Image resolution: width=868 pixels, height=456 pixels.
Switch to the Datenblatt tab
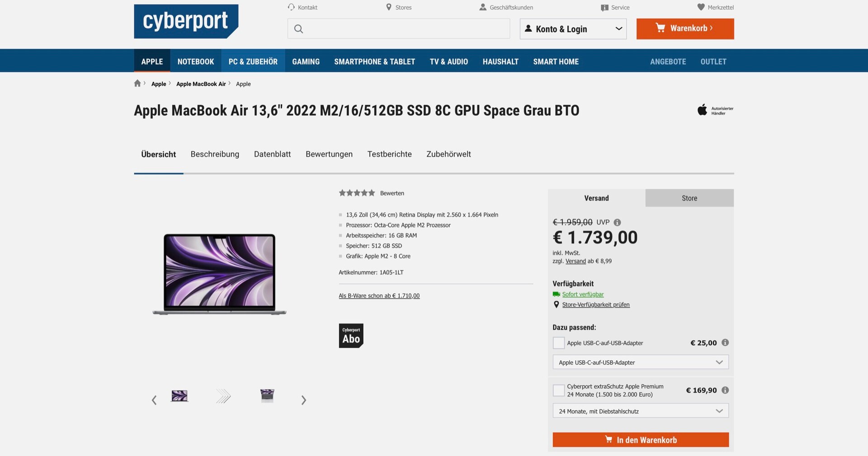(x=272, y=154)
